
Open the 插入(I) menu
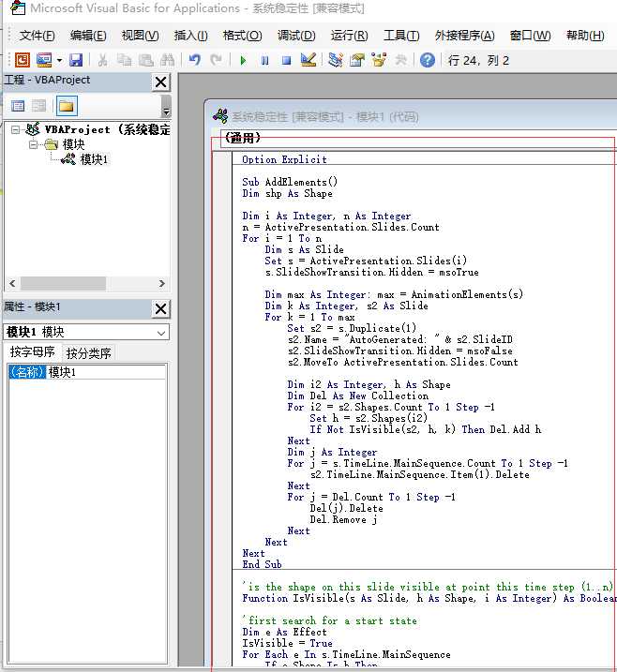pyautogui.click(x=190, y=35)
